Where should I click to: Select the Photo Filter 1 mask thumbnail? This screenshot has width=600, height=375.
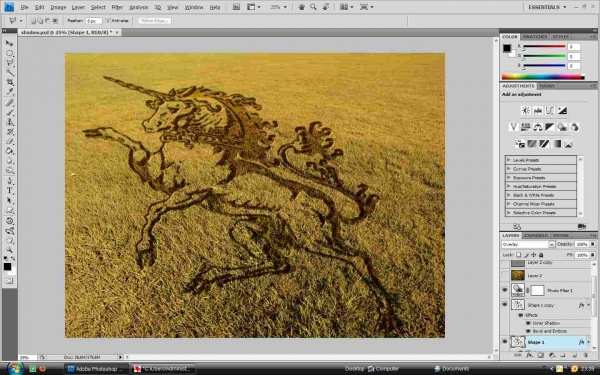(x=537, y=290)
